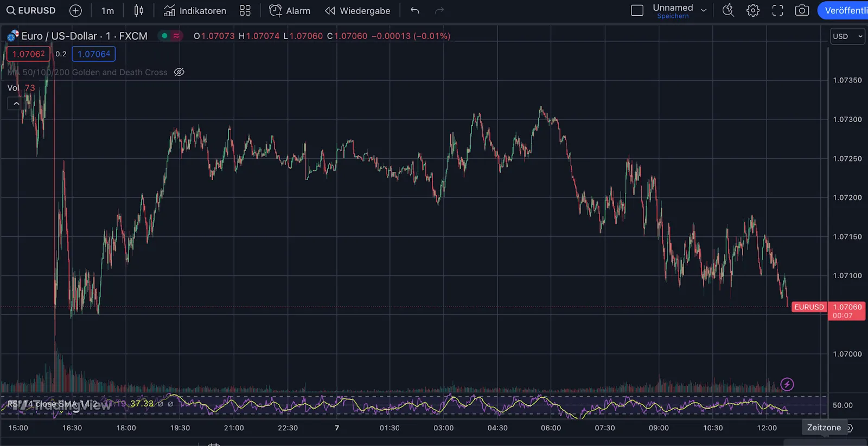Click the Euro and US flag symbol icon
868x446 pixels.
click(x=13, y=36)
